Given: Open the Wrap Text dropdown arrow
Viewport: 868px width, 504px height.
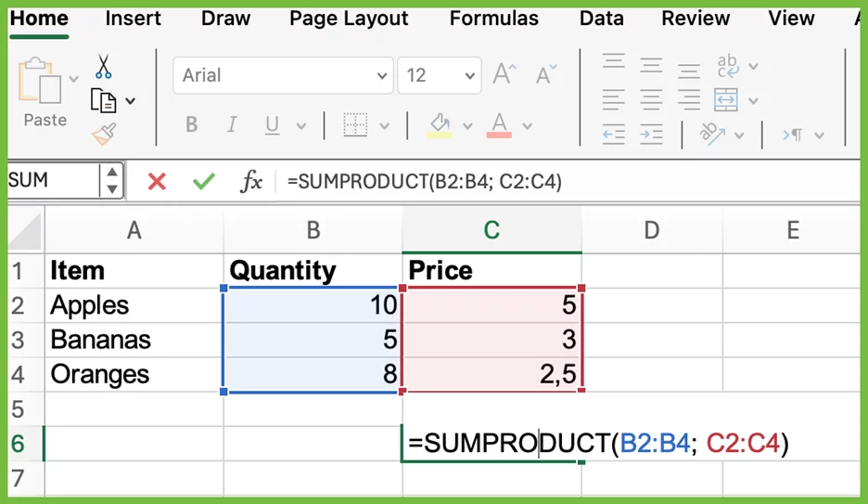Looking at the screenshot, I should pos(753,67).
